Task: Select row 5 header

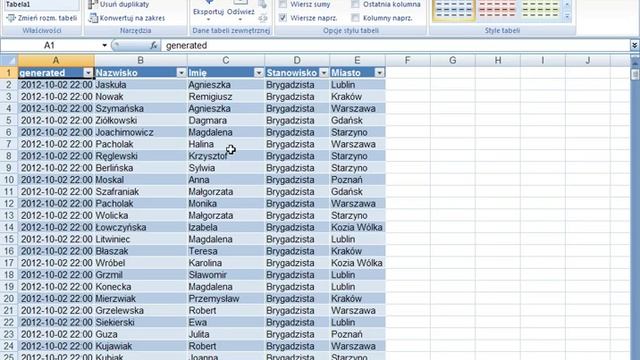Action: tap(9, 120)
